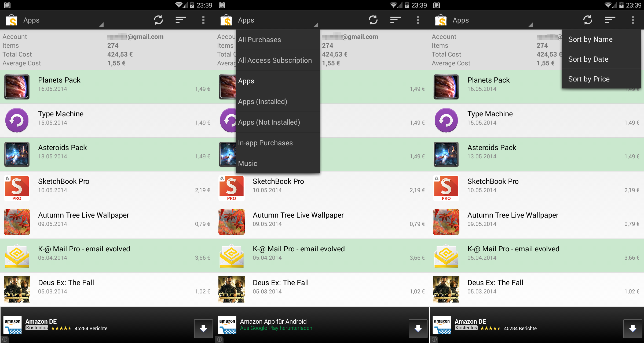Tap Type Machine icon in left screen
Image resolution: width=644 pixels, height=343 pixels.
click(17, 120)
